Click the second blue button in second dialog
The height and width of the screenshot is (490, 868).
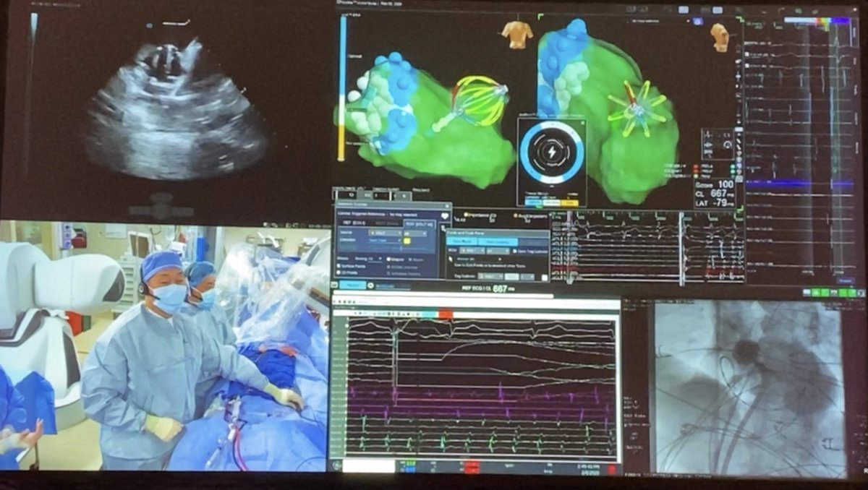[x=498, y=241]
